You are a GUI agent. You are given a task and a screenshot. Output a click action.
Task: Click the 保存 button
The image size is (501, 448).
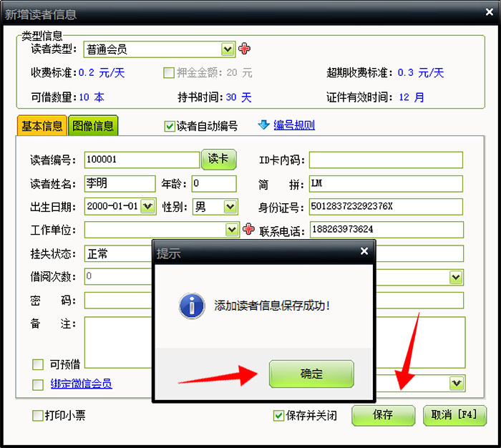[383, 415]
